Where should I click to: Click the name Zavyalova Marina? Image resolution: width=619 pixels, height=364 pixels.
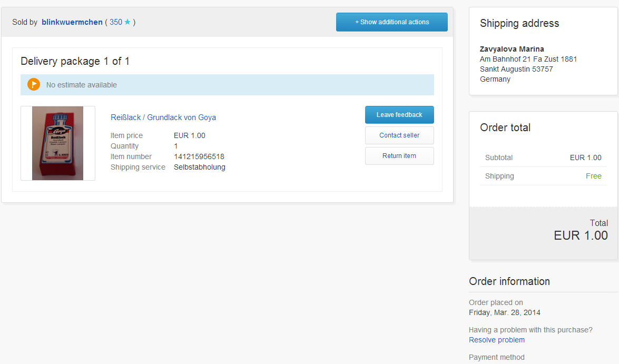coord(512,49)
